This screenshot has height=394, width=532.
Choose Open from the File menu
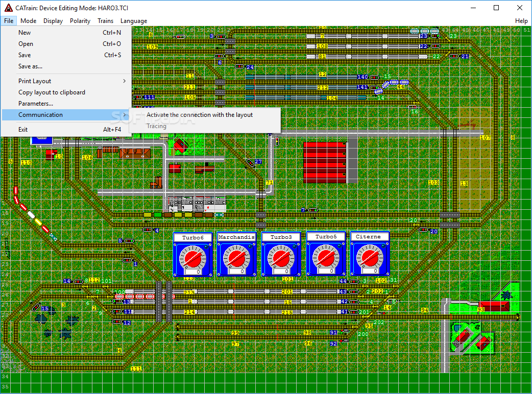[x=66, y=44]
